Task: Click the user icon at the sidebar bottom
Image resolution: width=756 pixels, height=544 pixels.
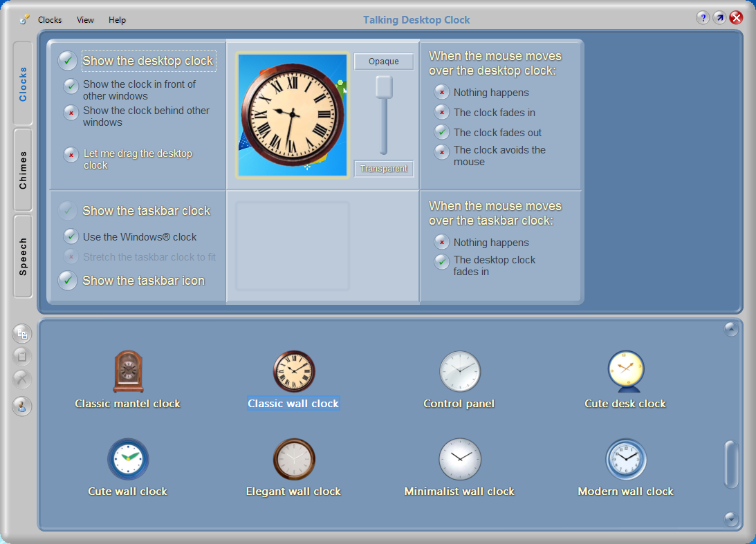Action: point(21,407)
